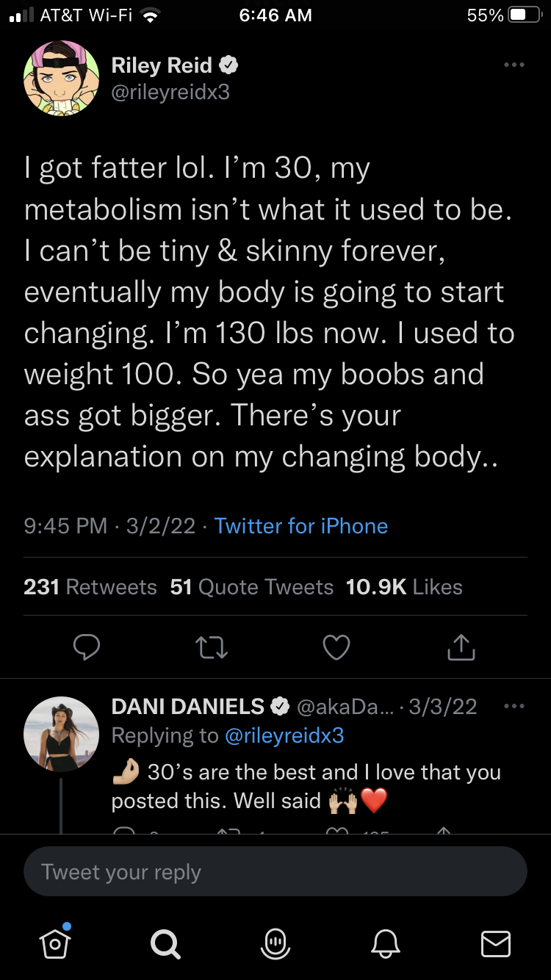
Task: View the 231 Retweets list
Action: (90, 587)
